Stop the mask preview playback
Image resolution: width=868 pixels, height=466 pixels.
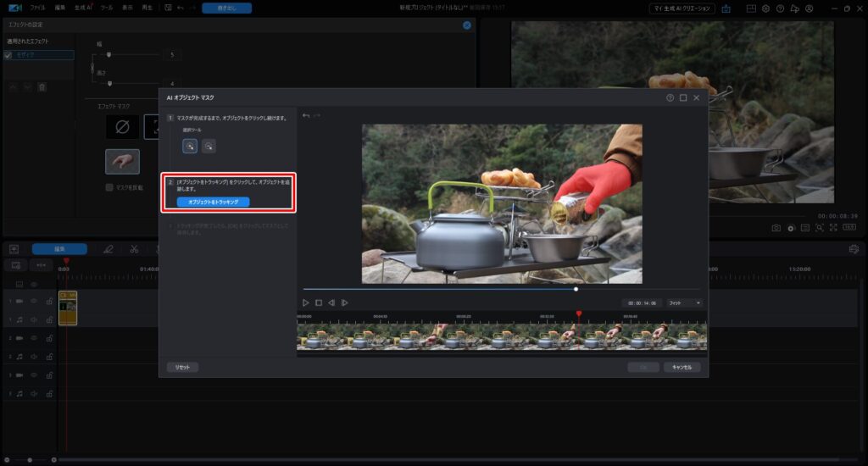tap(319, 302)
